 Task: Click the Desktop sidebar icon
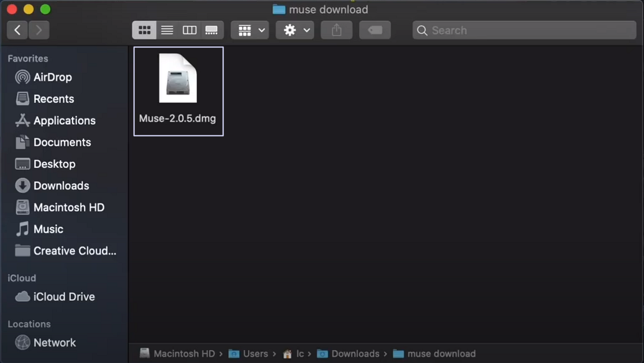[x=22, y=164]
